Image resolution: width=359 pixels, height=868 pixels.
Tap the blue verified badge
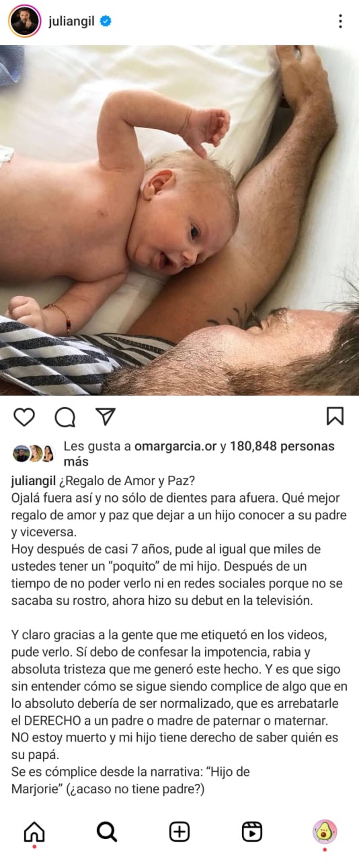coord(105,21)
